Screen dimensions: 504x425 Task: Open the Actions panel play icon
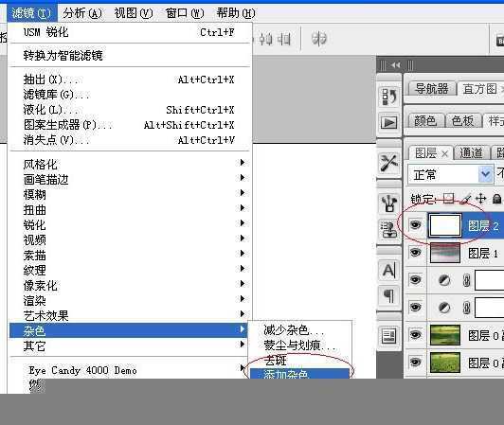(389, 122)
